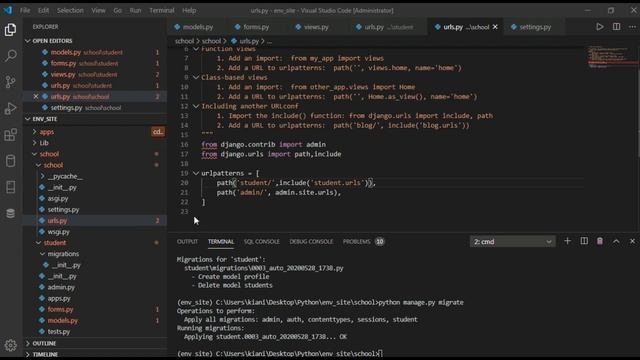Viewport: 640px width, 360px height.
Task: Kill the terminal with trash icon
Action: pyautogui.click(x=600, y=241)
